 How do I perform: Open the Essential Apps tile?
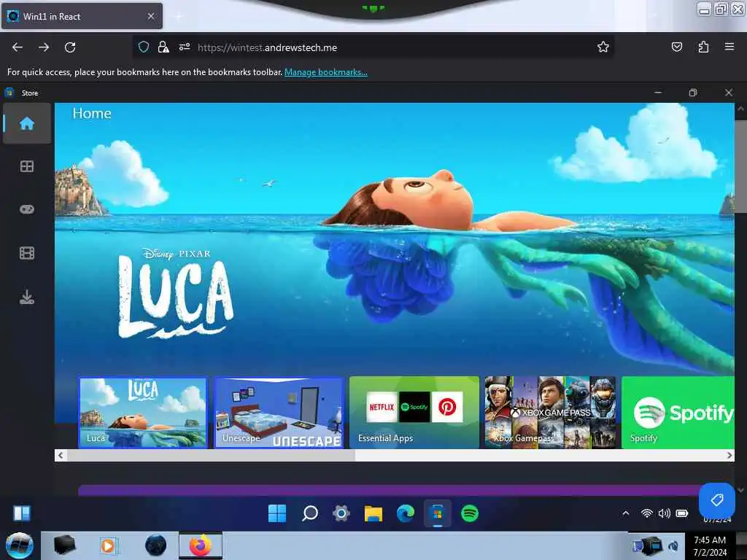(x=414, y=413)
